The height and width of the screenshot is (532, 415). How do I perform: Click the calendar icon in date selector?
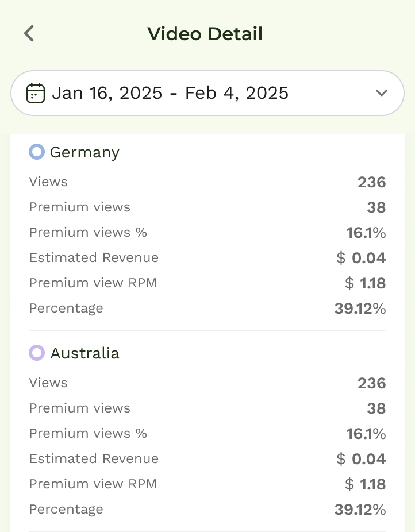point(36,93)
